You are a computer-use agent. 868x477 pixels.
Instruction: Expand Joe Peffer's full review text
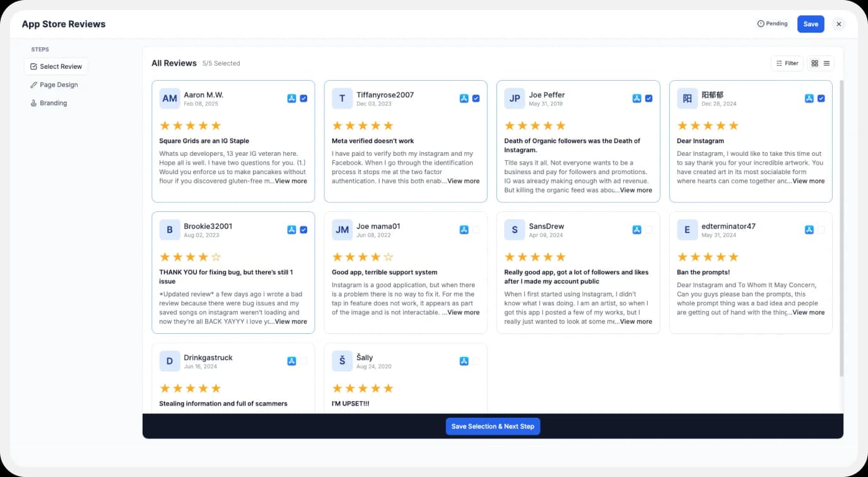click(636, 190)
